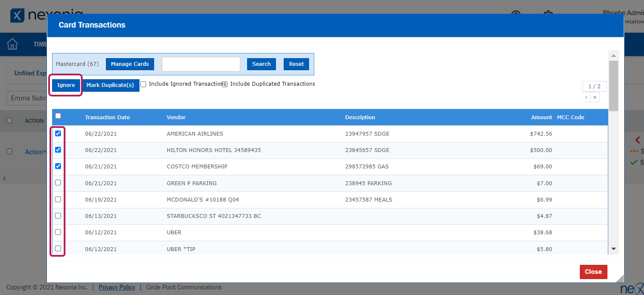
Task: Go to next page arrow
Action: tap(586, 97)
